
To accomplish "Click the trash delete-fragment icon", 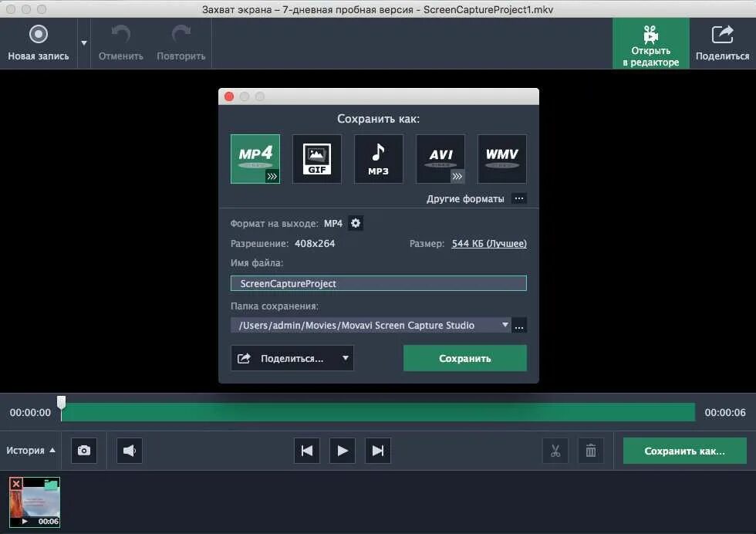I will click(591, 451).
